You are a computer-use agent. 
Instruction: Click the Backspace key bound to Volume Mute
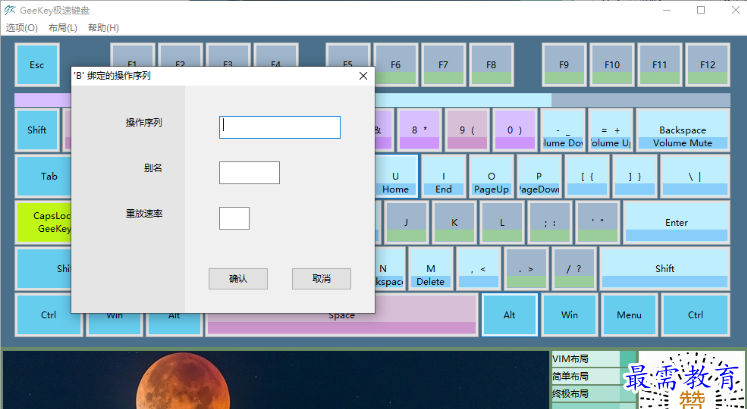point(683,130)
